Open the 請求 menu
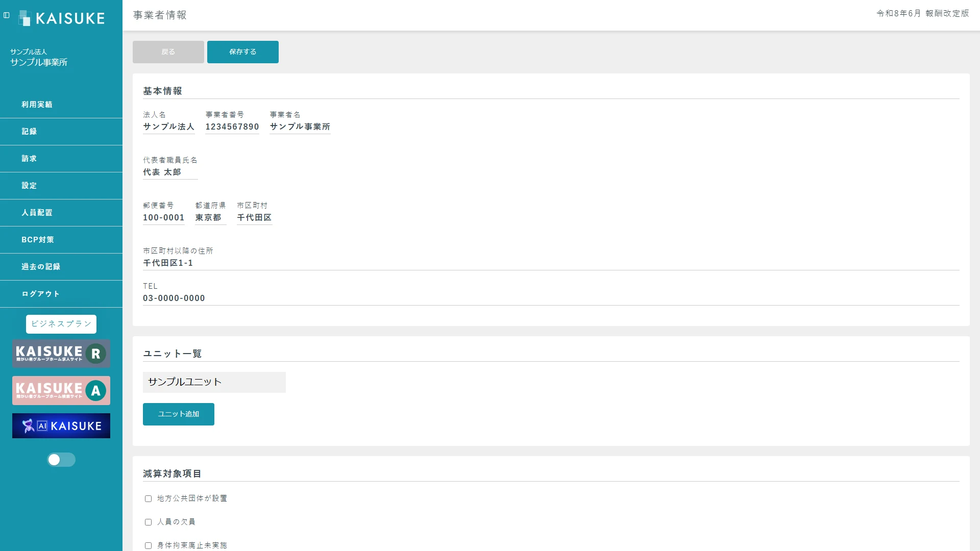Viewport: 980px width, 551px height. [61, 159]
